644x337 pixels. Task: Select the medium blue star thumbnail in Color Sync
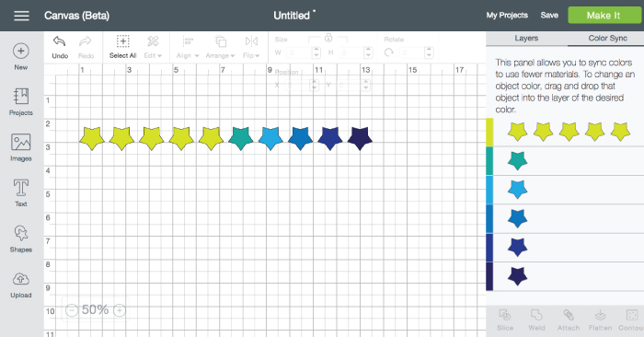click(517, 218)
